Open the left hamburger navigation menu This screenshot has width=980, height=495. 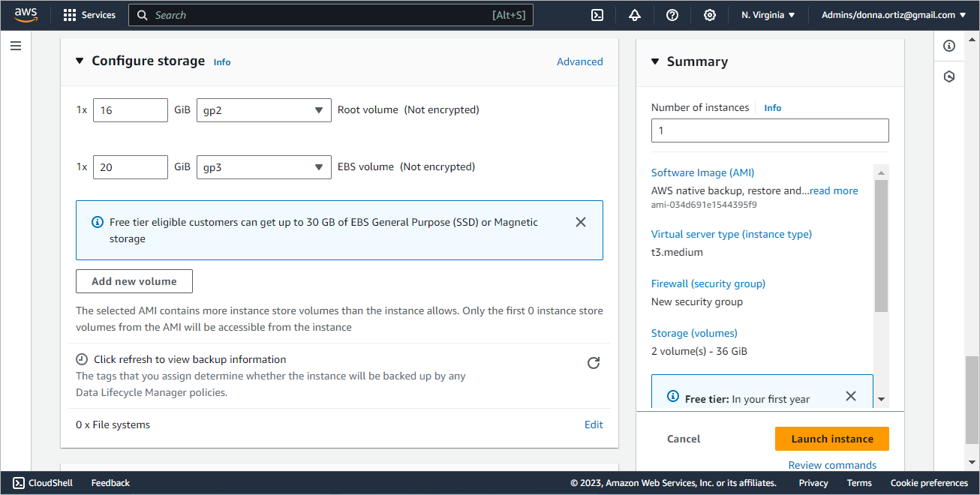[16, 46]
